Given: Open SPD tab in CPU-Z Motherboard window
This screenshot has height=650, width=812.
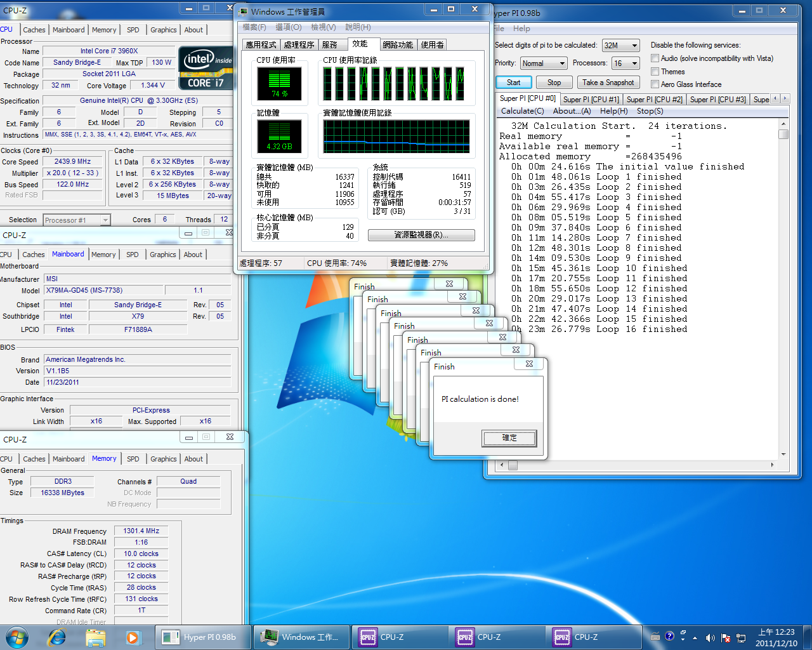Looking at the screenshot, I should coord(133,255).
